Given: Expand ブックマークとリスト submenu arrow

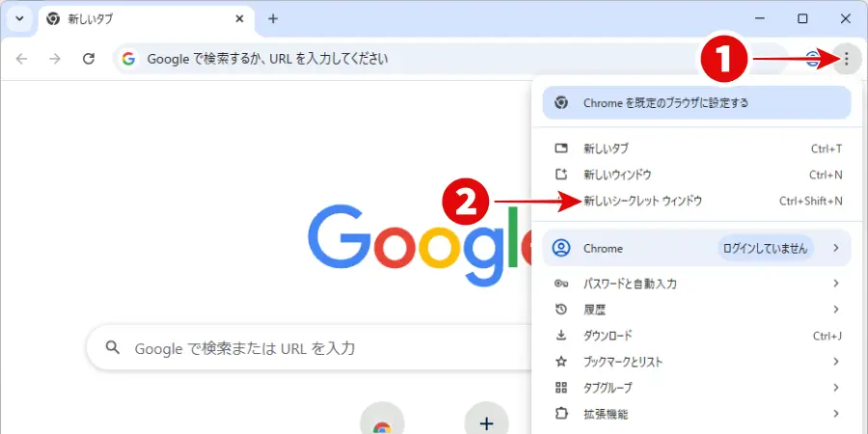Looking at the screenshot, I should pyautogui.click(x=836, y=362).
